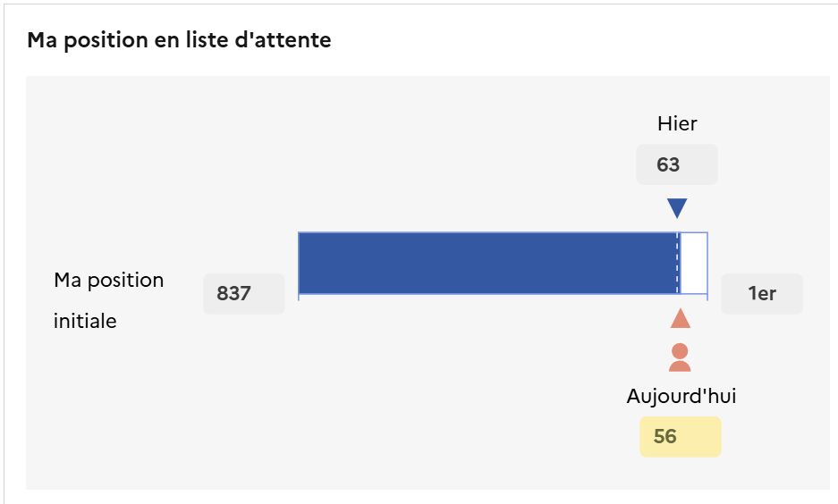Click the "Ma position en liste d'attente" heading
Screen dimensions: 838x504
pyautogui.click(x=179, y=40)
